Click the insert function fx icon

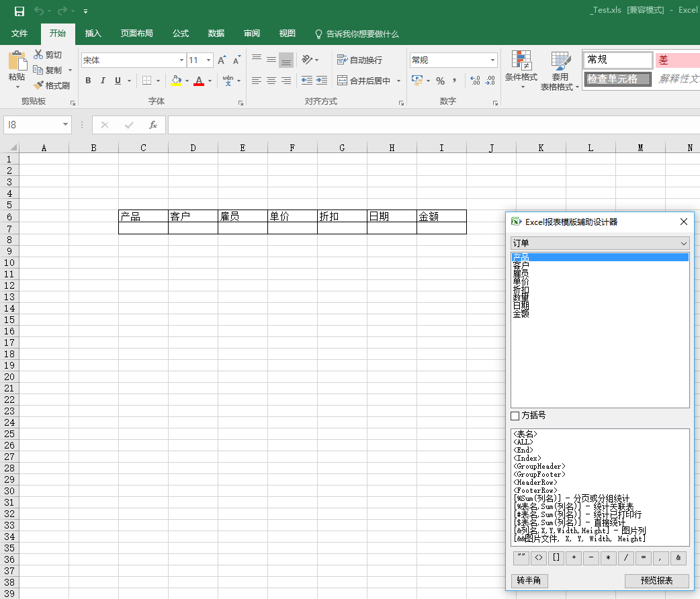152,125
